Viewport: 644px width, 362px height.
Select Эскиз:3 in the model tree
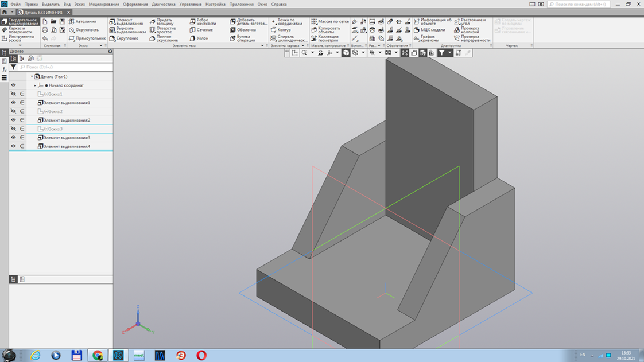point(50,129)
